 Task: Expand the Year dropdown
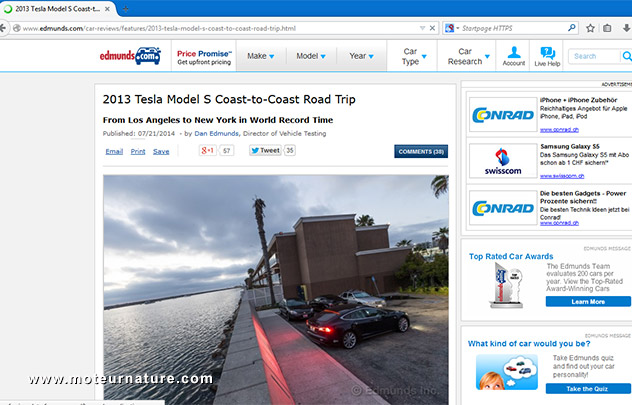362,56
